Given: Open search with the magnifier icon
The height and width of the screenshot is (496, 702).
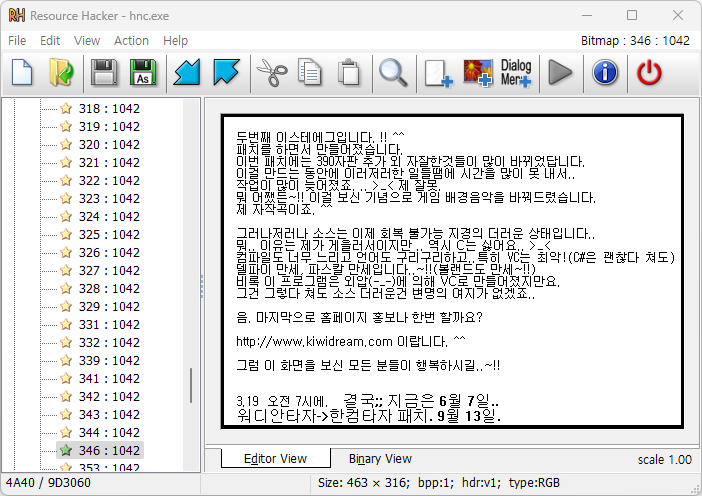Looking at the screenshot, I should click(x=393, y=73).
